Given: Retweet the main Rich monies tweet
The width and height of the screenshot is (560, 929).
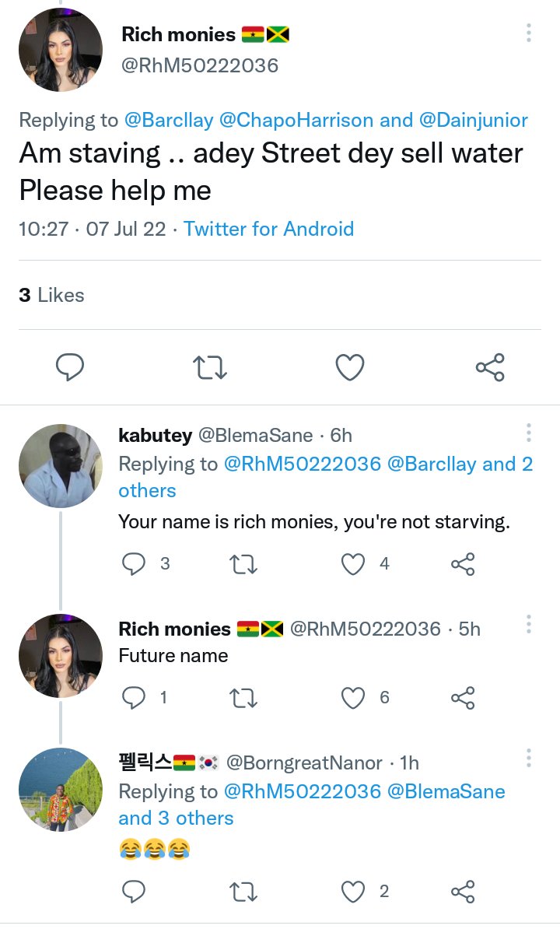Looking at the screenshot, I should 210,367.
